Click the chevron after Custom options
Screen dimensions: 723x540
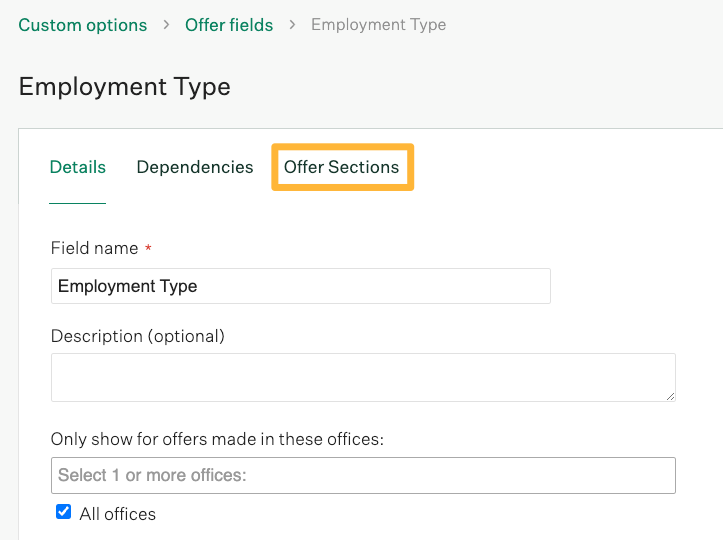pos(166,25)
